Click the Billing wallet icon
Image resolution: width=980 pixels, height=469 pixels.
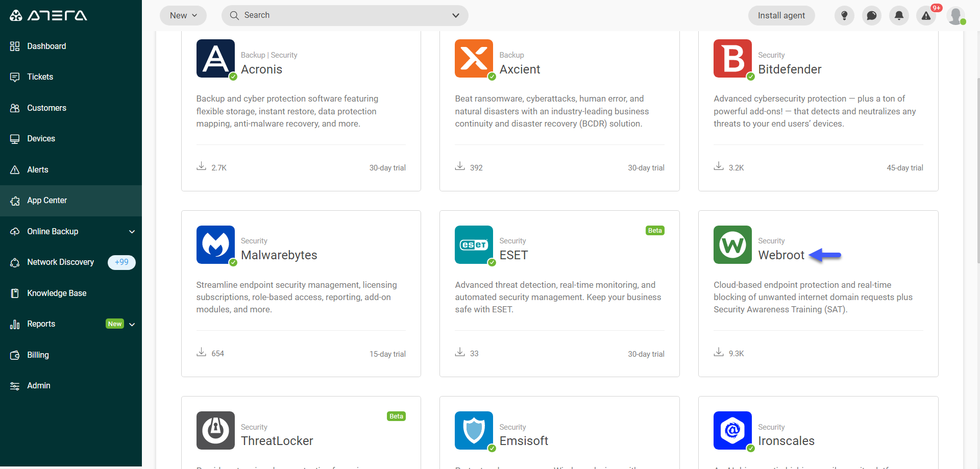pos(15,355)
